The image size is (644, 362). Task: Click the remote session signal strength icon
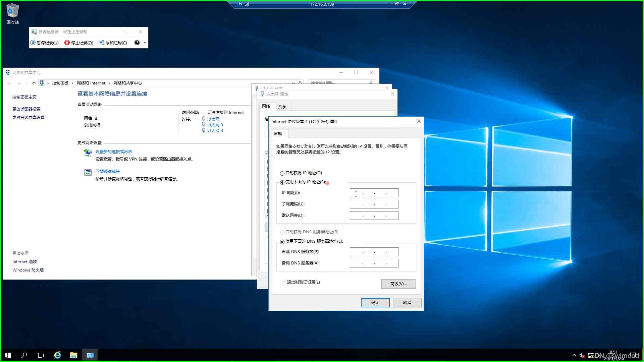247,4
